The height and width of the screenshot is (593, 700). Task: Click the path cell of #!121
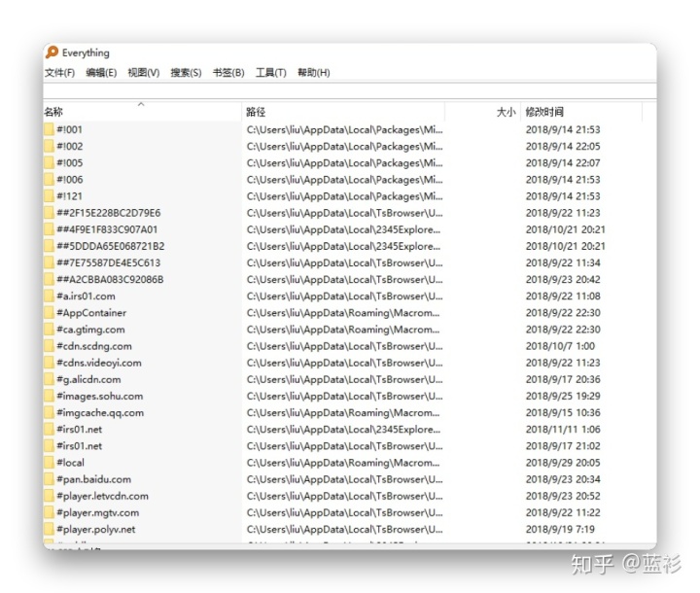point(344,196)
